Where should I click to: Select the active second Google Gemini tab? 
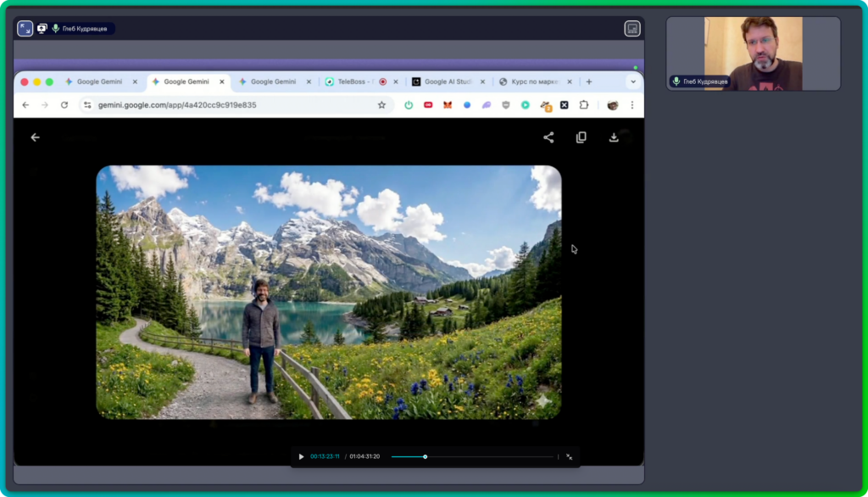[x=186, y=81]
